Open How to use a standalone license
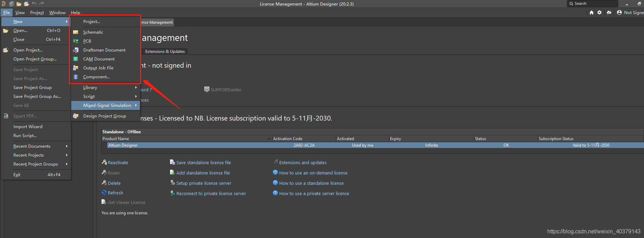This screenshot has width=644, height=238. pyautogui.click(x=311, y=183)
